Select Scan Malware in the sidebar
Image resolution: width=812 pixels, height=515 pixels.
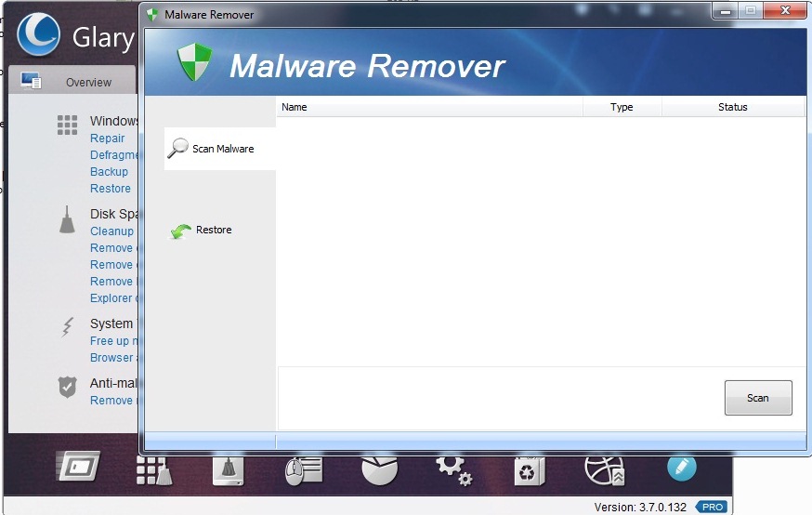(220, 149)
